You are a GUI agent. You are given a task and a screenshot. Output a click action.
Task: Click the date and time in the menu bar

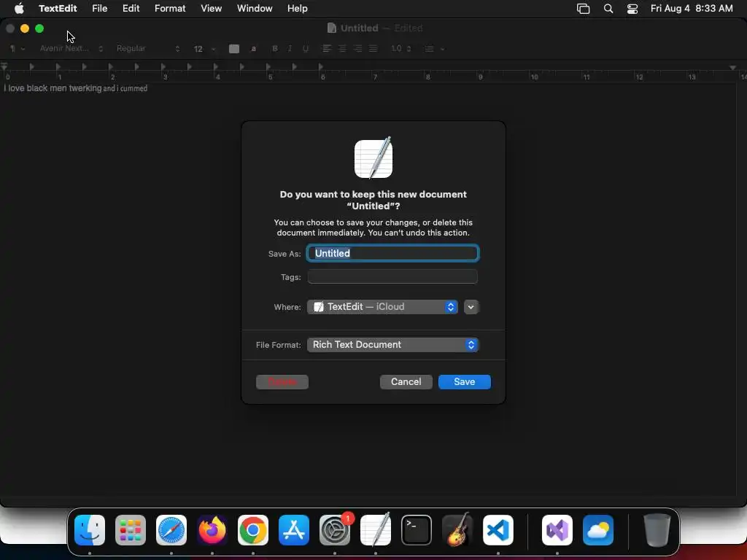coord(692,9)
